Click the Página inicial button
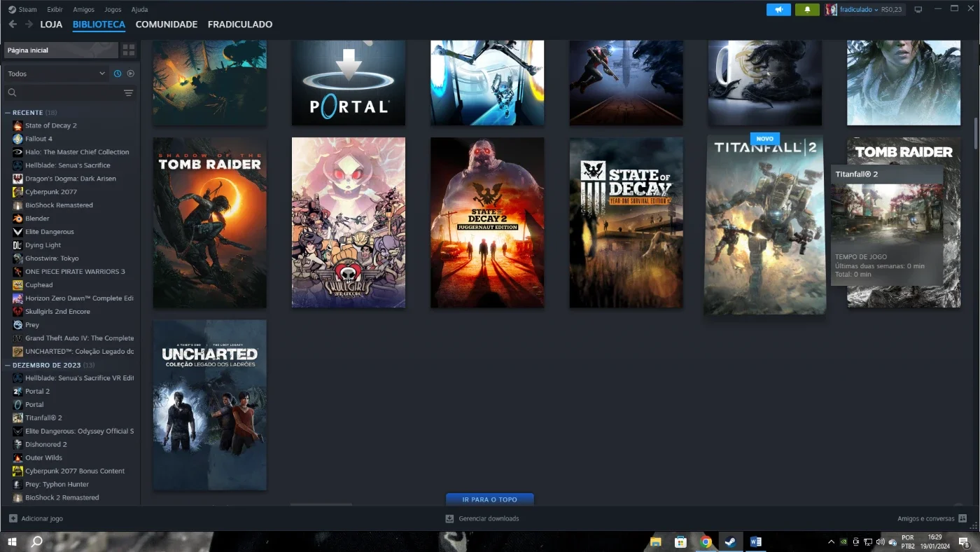The height and width of the screenshot is (552, 980). click(x=60, y=50)
